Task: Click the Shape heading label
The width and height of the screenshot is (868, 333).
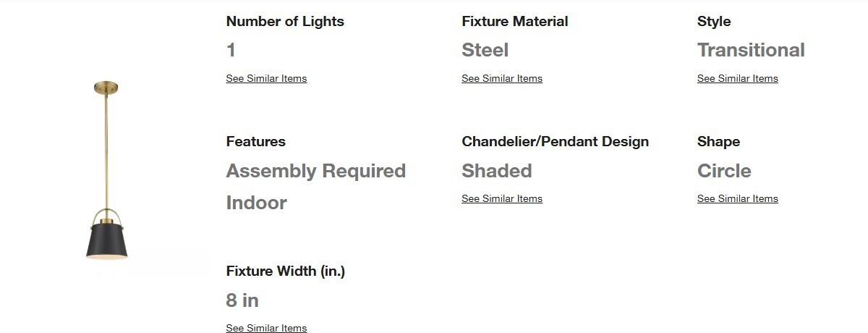Action: point(718,142)
